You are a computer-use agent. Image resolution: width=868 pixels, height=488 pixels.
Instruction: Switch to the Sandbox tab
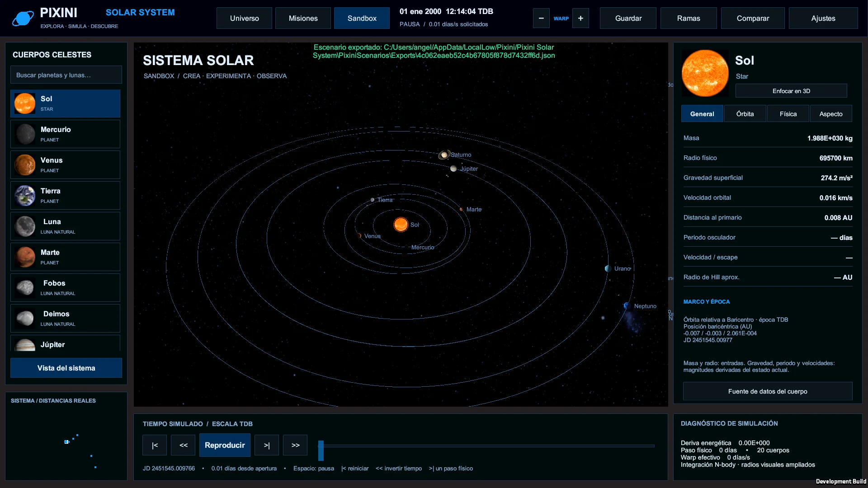[x=362, y=18]
